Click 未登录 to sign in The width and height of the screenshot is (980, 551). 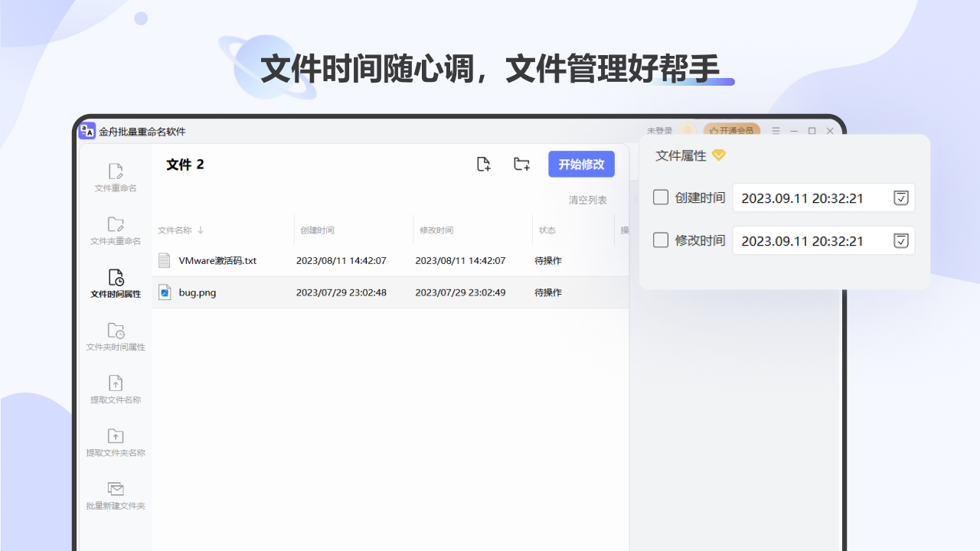[661, 131]
